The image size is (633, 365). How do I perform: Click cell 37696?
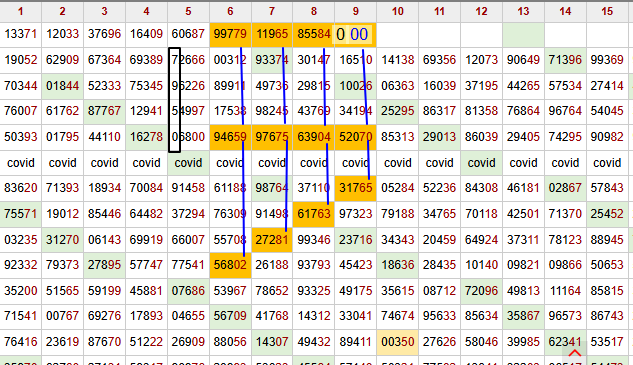pos(104,34)
